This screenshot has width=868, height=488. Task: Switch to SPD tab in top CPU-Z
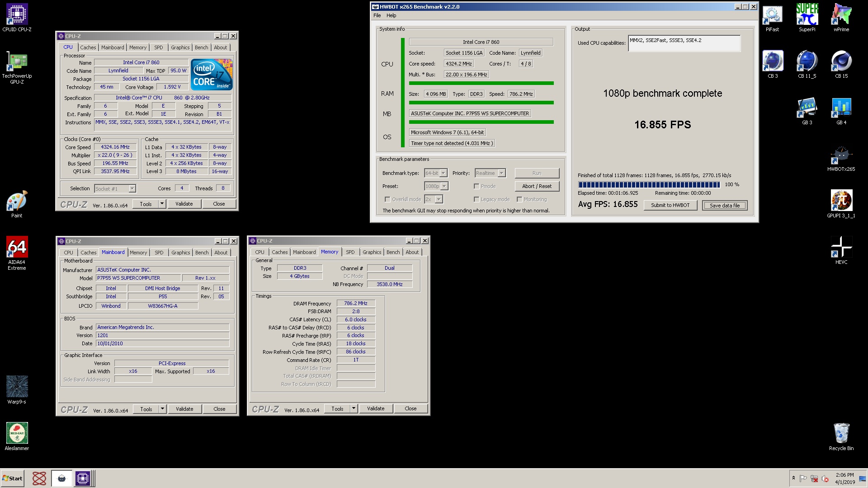[158, 47]
